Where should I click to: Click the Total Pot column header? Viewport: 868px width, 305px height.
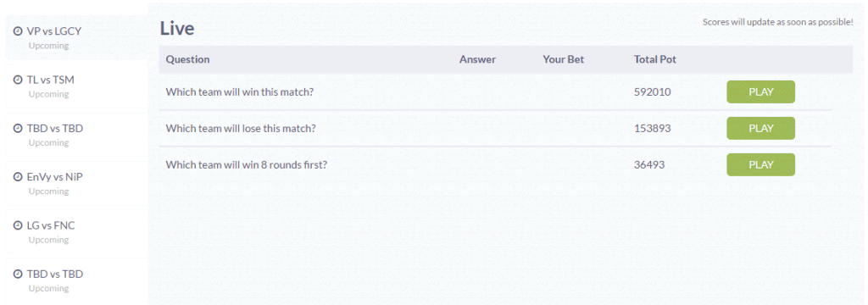[655, 59]
